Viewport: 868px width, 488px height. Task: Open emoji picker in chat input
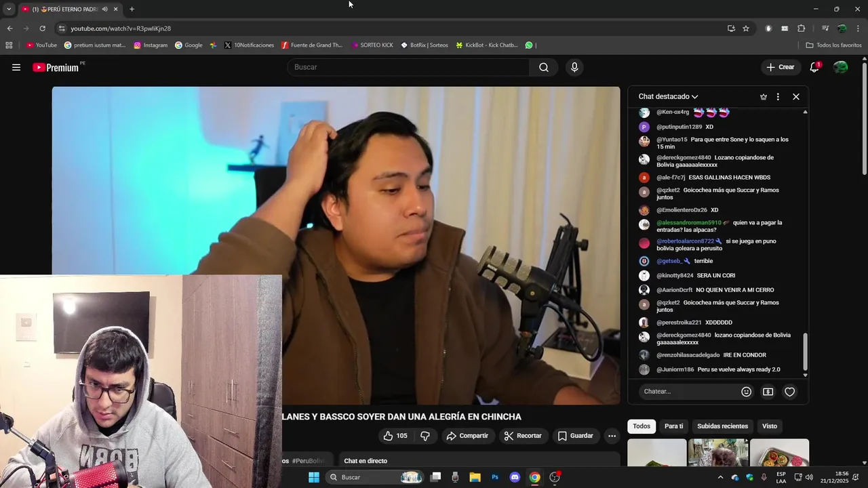[747, 392]
